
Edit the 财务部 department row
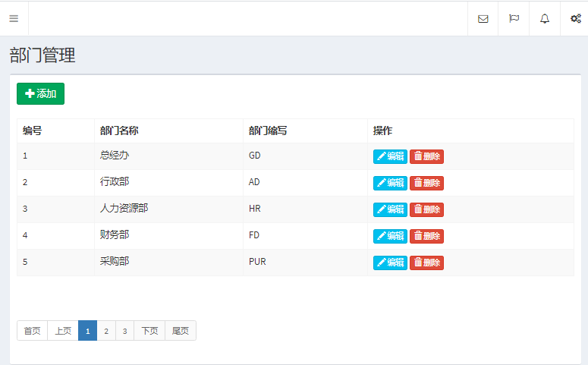point(390,236)
